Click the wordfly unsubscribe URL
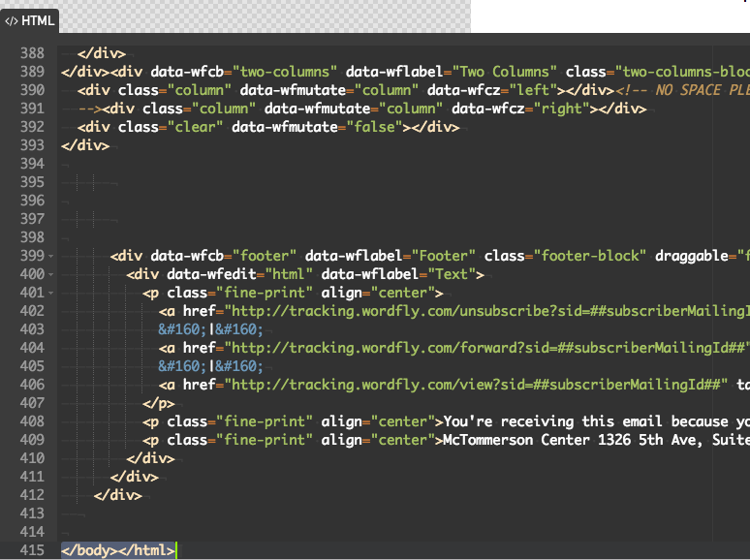Viewport: 750px width, 560px height. pyautogui.click(x=486, y=311)
